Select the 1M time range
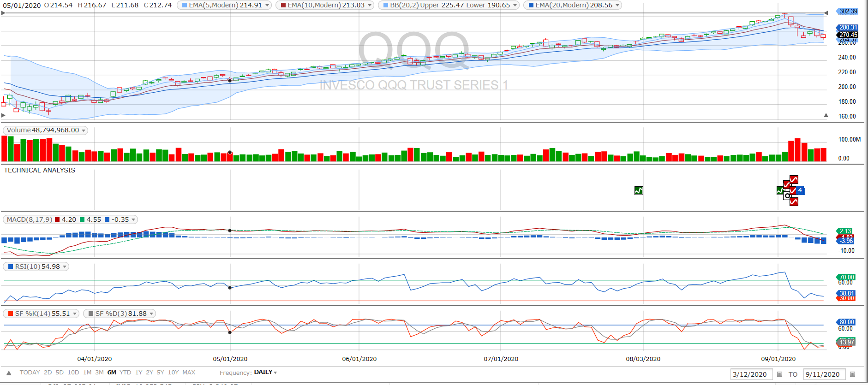868x385 pixels. coord(87,373)
